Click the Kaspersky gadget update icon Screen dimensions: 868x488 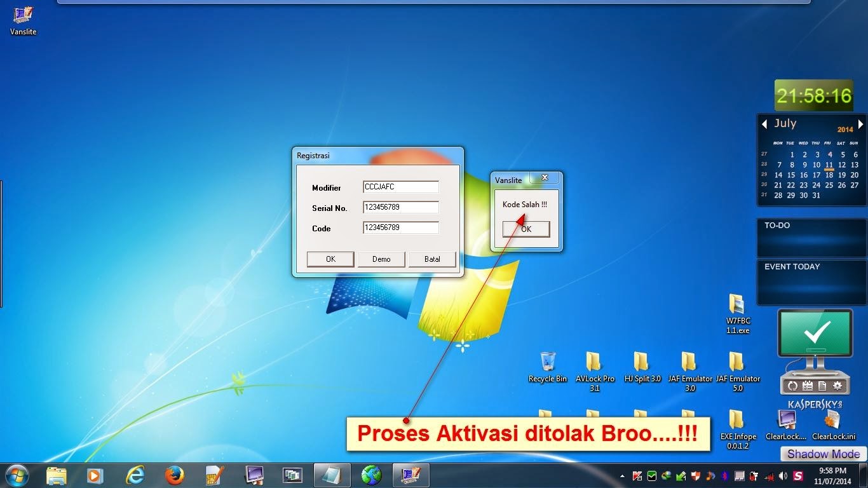792,386
